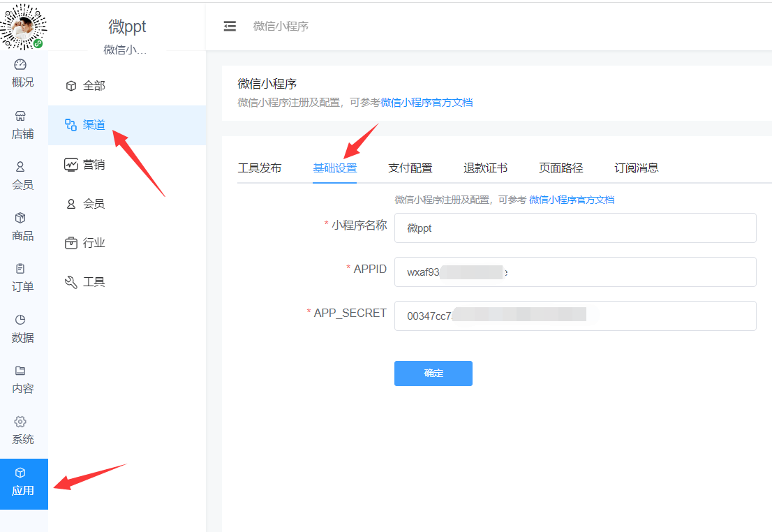This screenshot has width=772, height=532.
Task: Open the 概况 dashboard icon
Action: [x=20, y=64]
